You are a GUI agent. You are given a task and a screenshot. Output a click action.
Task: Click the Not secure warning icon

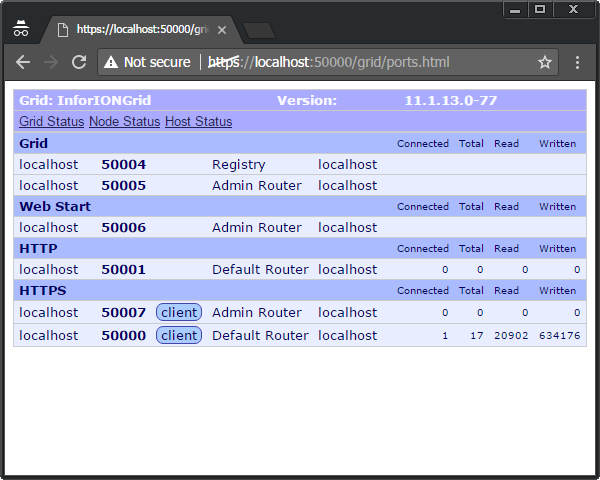tap(111, 62)
